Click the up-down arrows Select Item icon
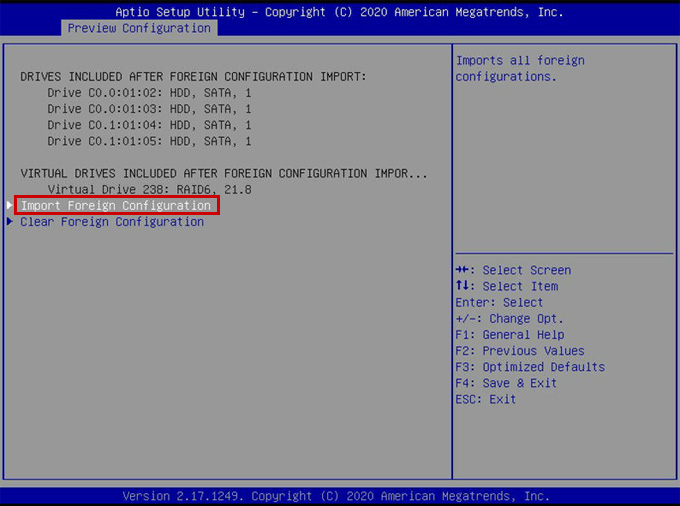Viewport: 680px width, 506px height. (x=462, y=286)
